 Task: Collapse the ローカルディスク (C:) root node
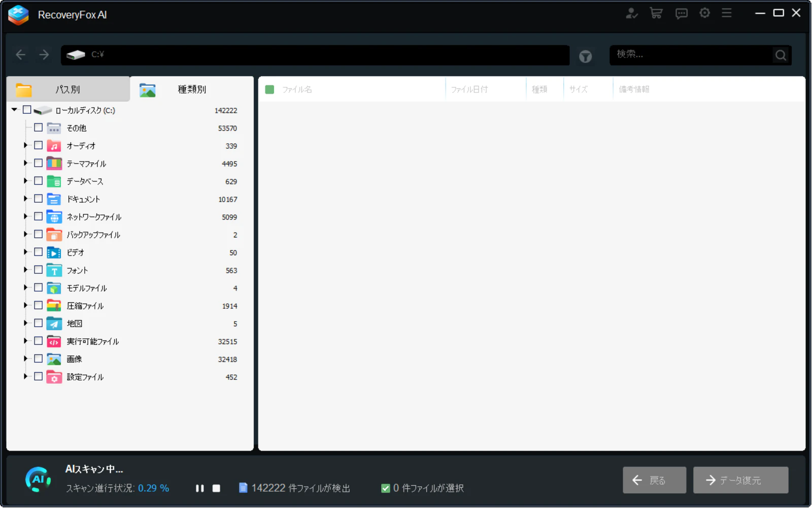(15, 110)
